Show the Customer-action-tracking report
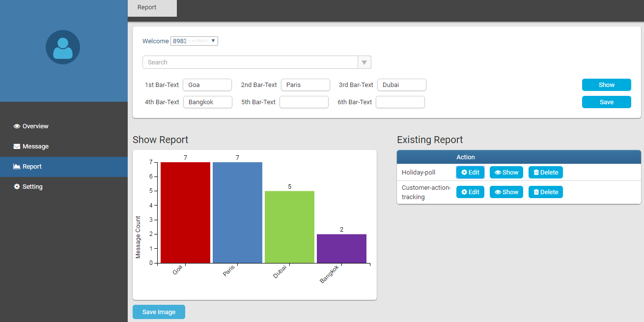This screenshot has height=322, width=644. pyautogui.click(x=506, y=192)
